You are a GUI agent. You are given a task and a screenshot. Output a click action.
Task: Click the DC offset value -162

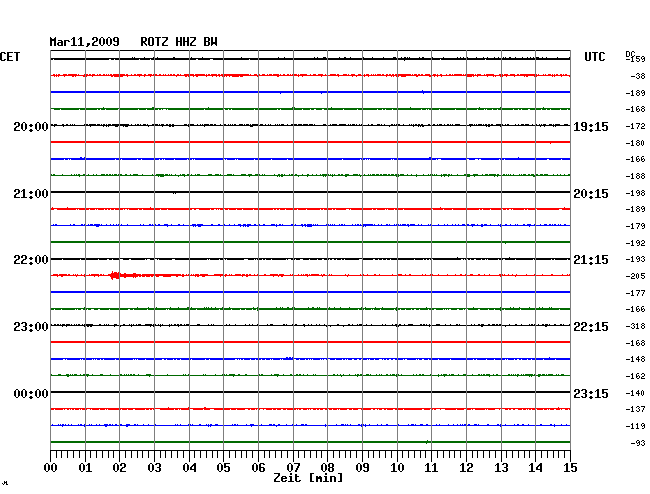(635, 376)
